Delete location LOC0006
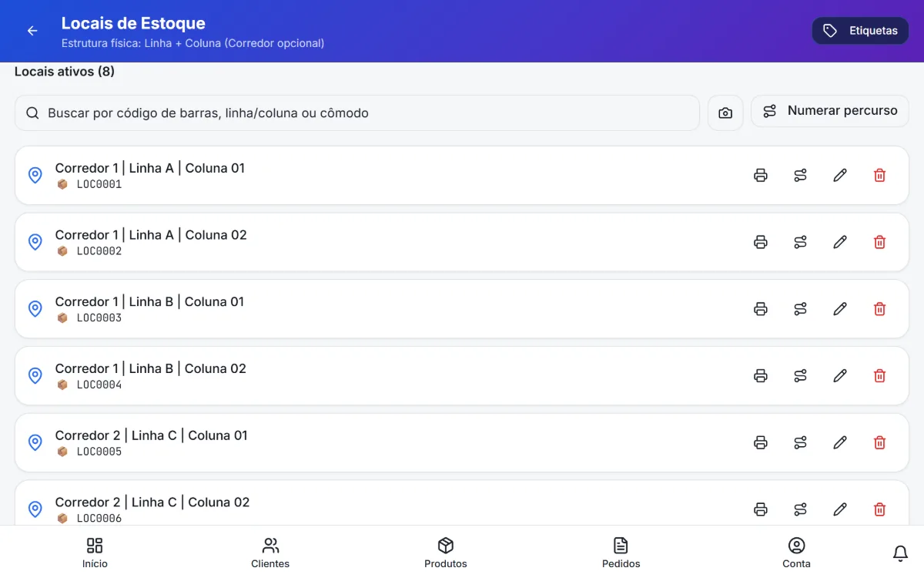 (880, 509)
